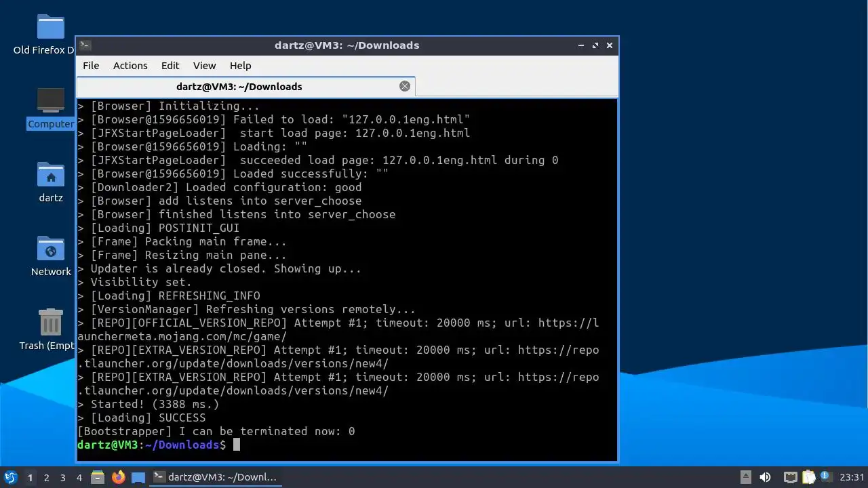The width and height of the screenshot is (868, 488).
Task: Click the '[Loading] REFRESHING_INFO' line
Action: pyautogui.click(x=168, y=296)
